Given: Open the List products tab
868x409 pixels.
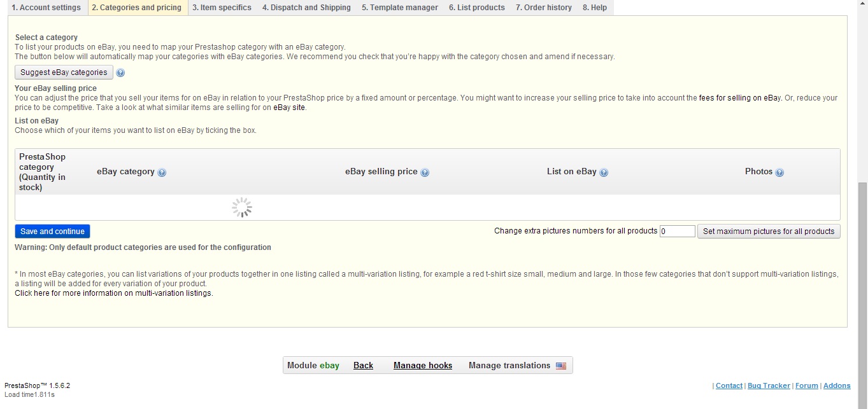Looking at the screenshot, I should [477, 8].
